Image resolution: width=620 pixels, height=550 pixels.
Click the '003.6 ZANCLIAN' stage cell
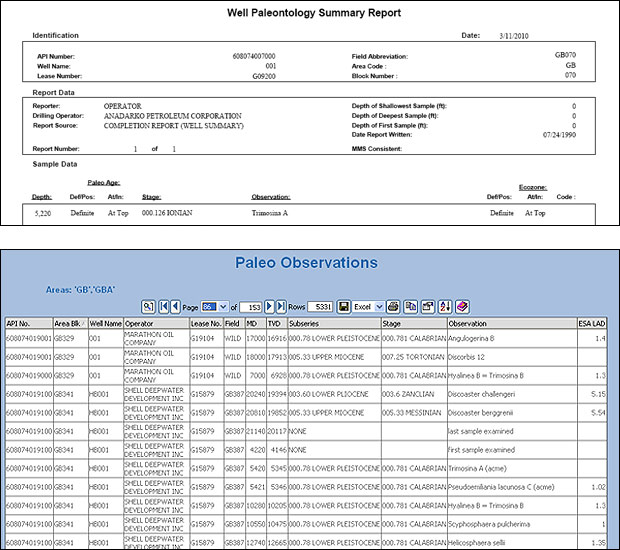(x=414, y=394)
